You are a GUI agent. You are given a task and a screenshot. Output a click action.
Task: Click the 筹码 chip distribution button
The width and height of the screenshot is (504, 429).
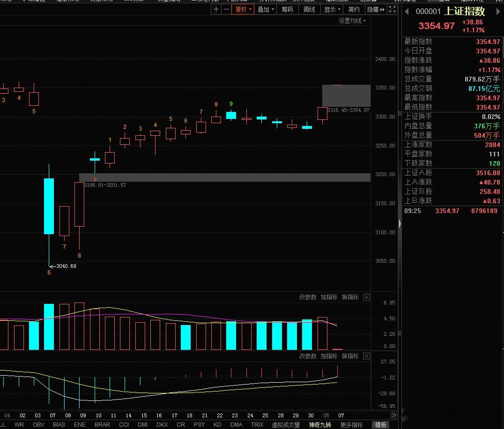287,9
